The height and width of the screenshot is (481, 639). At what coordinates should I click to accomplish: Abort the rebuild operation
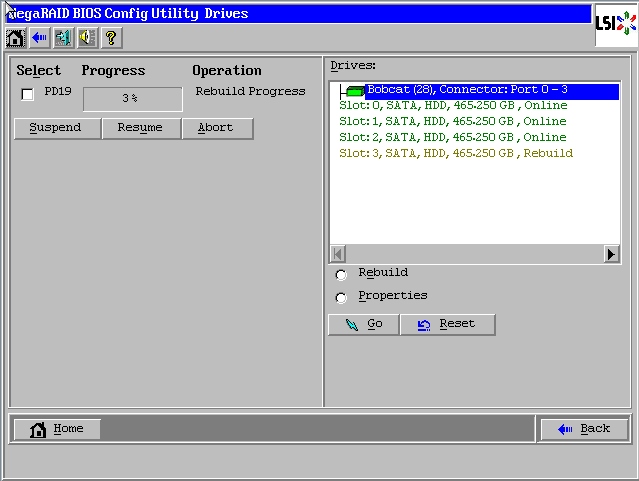[217, 128]
